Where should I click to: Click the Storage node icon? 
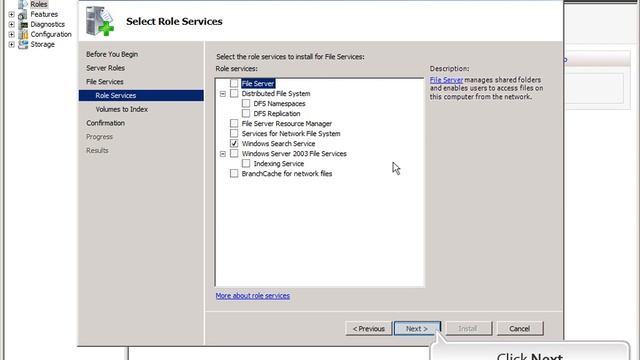23,44
